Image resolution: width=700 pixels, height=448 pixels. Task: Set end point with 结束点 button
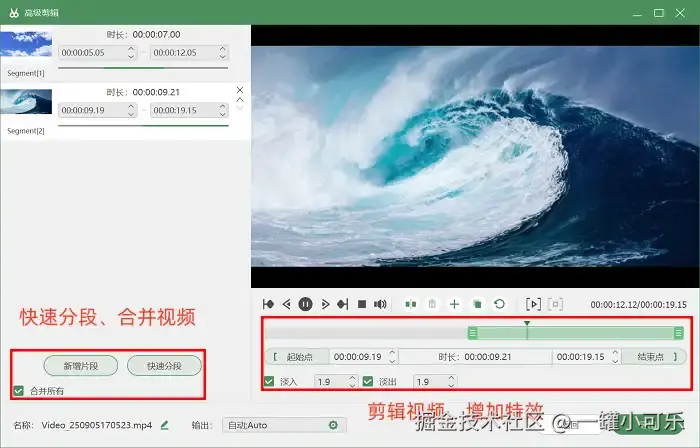[x=654, y=357]
